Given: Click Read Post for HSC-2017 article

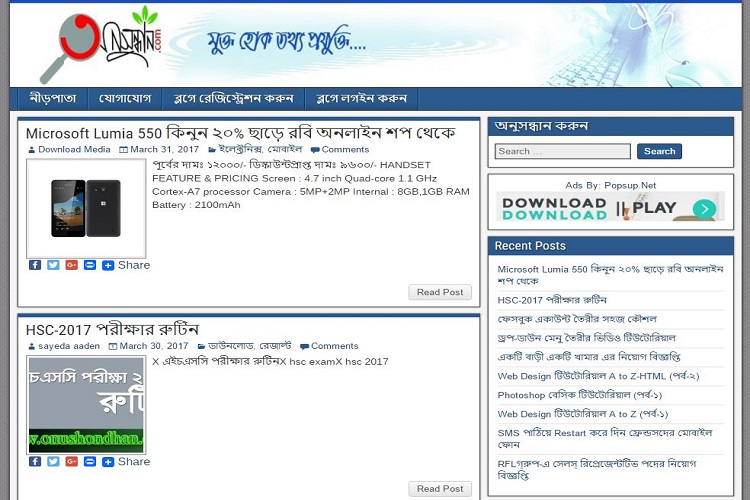Looking at the screenshot, I should pyautogui.click(x=440, y=489).
